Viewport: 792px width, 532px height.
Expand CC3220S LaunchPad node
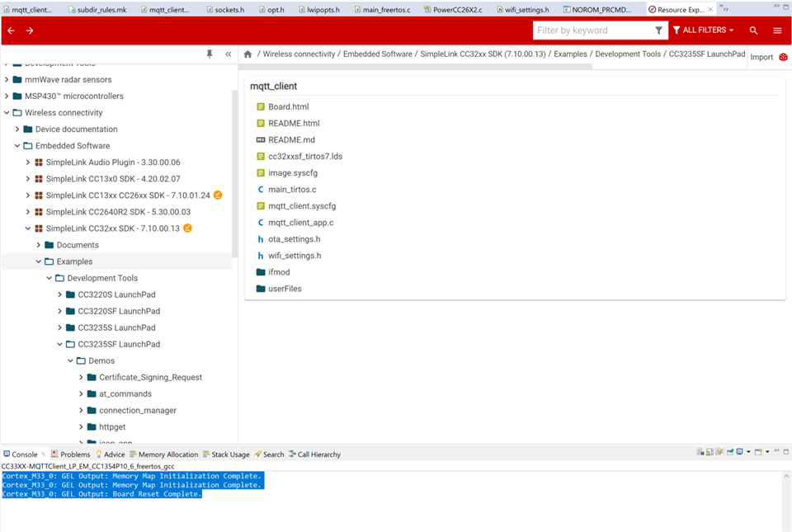[59, 294]
